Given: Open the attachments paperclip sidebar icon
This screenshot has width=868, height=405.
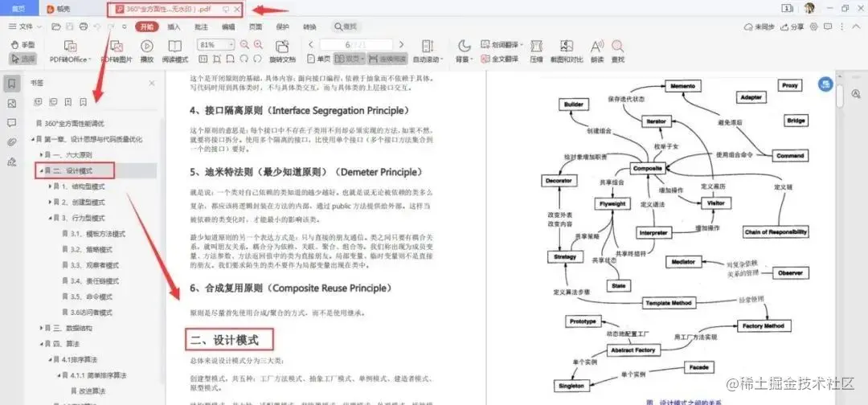Looking at the screenshot, I should 11,142.
